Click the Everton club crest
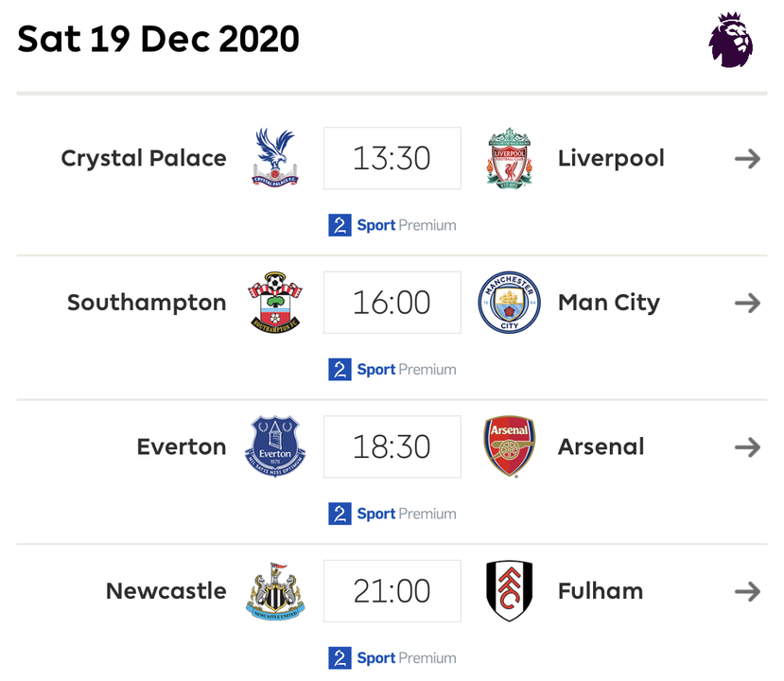This screenshot has width=784, height=681. click(x=275, y=446)
